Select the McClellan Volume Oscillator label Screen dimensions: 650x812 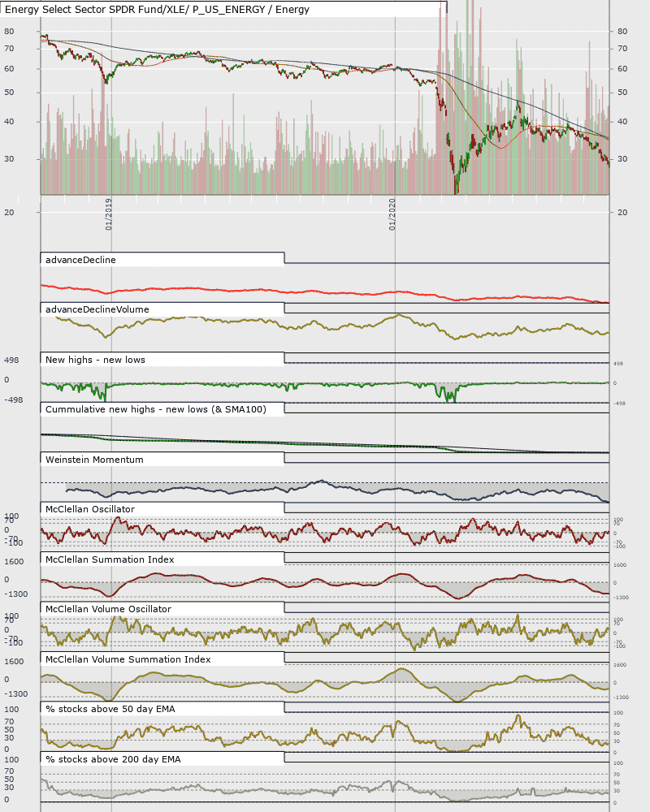point(108,610)
